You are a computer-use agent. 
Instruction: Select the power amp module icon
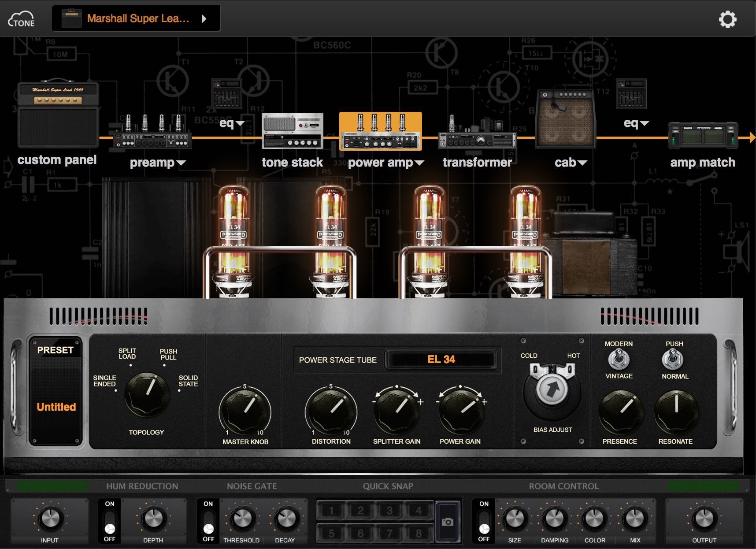pos(381,131)
